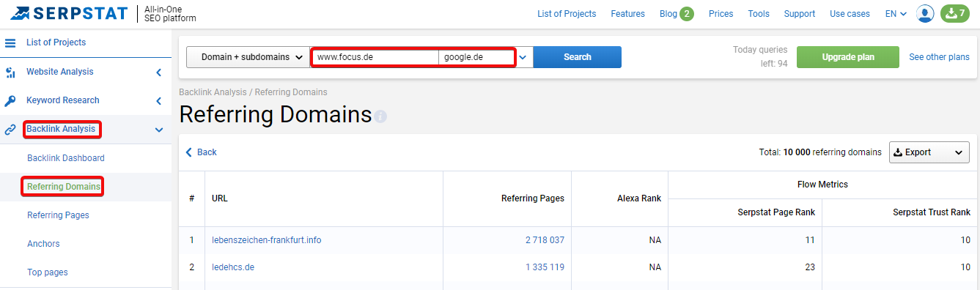Open the Export dropdown
Image resolution: width=980 pixels, height=290 pixels.
point(929,152)
